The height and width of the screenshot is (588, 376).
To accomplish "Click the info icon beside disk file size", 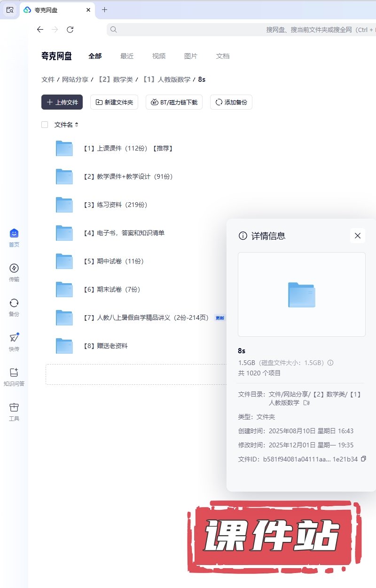I will 330,363.
